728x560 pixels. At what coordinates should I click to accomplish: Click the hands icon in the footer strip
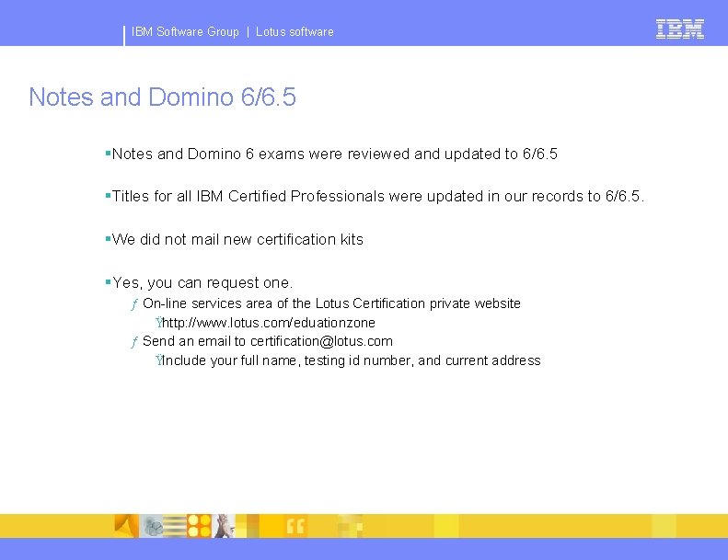[x=224, y=526]
